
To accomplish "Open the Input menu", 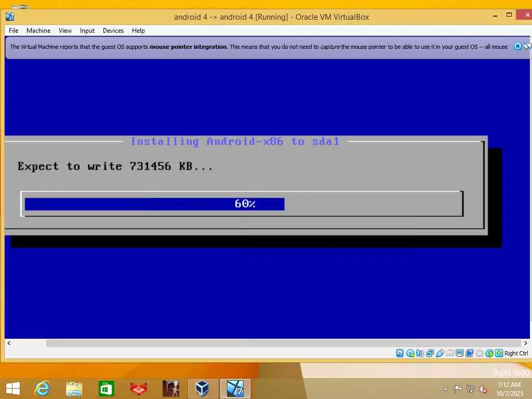I will [87, 31].
